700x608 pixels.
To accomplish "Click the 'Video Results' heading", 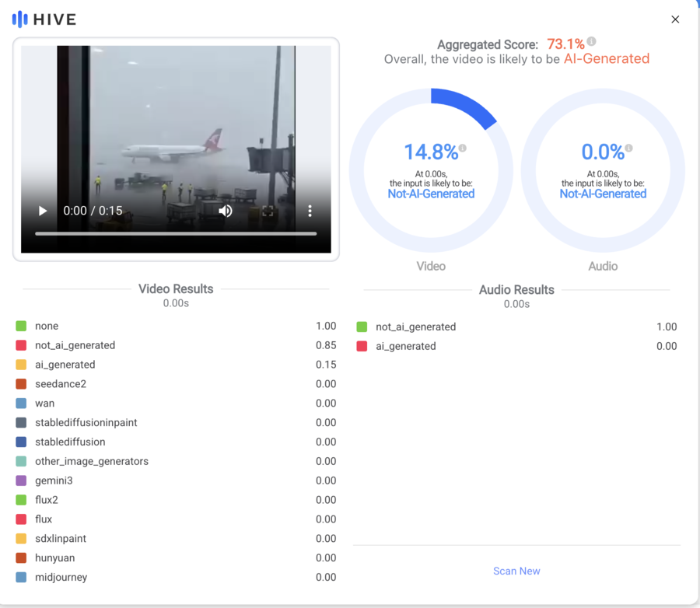I will click(x=176, y=288).
